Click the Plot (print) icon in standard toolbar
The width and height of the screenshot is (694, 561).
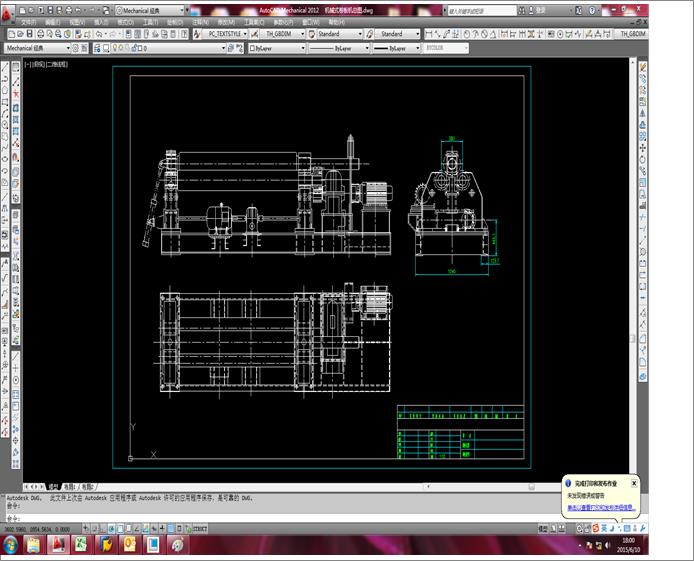pos(41,34)
